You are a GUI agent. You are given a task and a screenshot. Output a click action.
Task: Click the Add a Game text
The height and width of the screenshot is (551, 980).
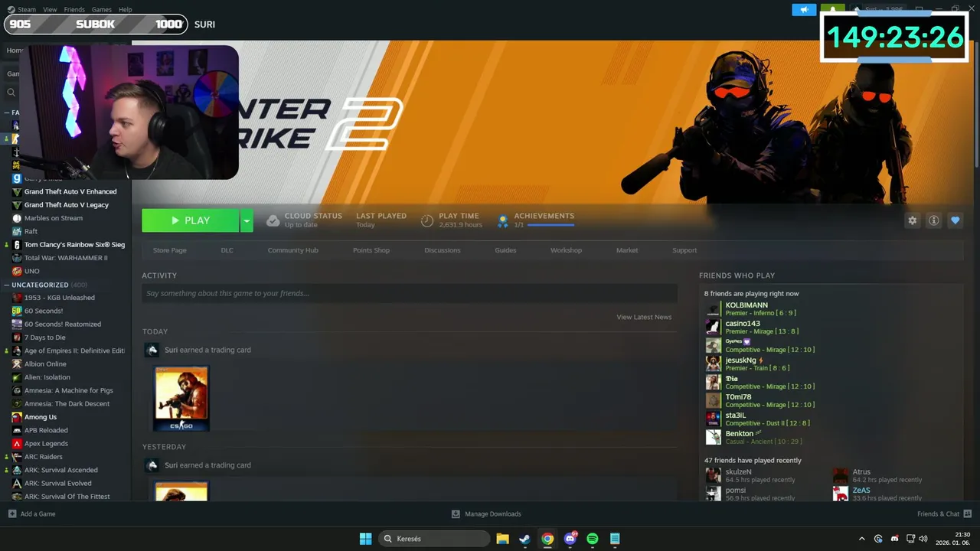click(x=38, y=514)
